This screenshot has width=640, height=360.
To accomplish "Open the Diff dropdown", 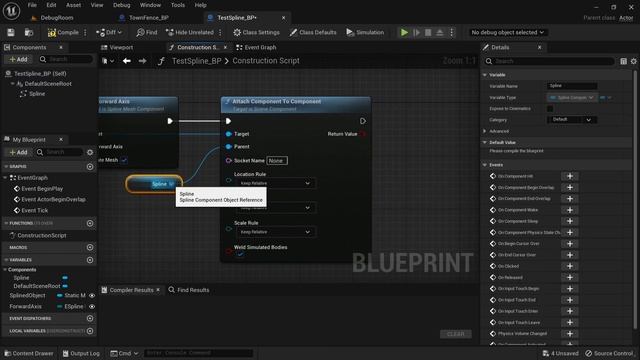I will pyautogui.click(x=109, y=32).
